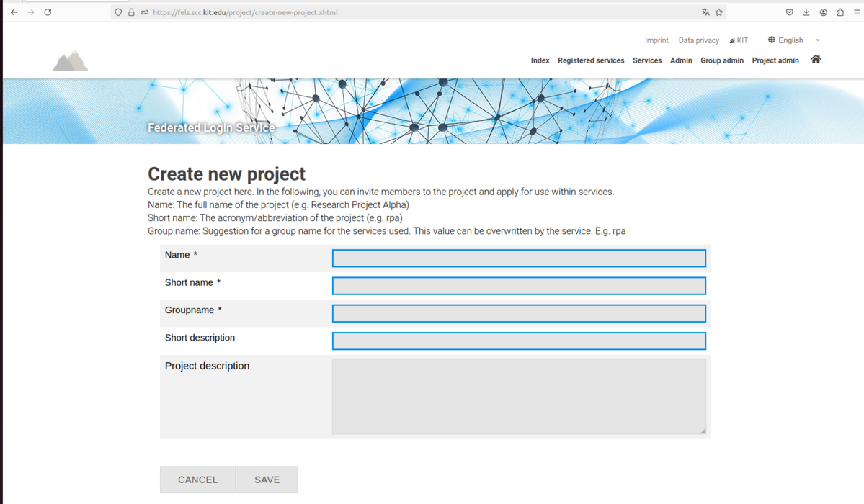
Task: Click the browser URL address field
Action: click(x=419, y=12)
